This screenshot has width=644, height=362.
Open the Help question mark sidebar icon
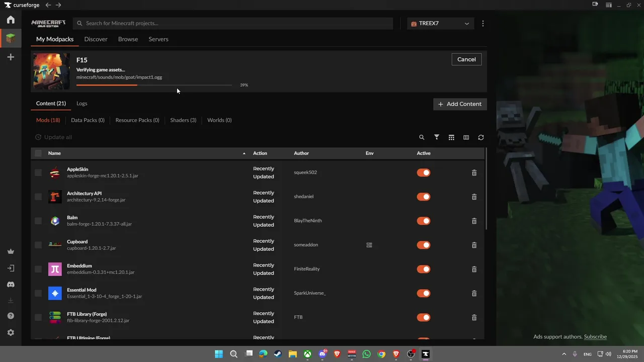pos(11,316)
